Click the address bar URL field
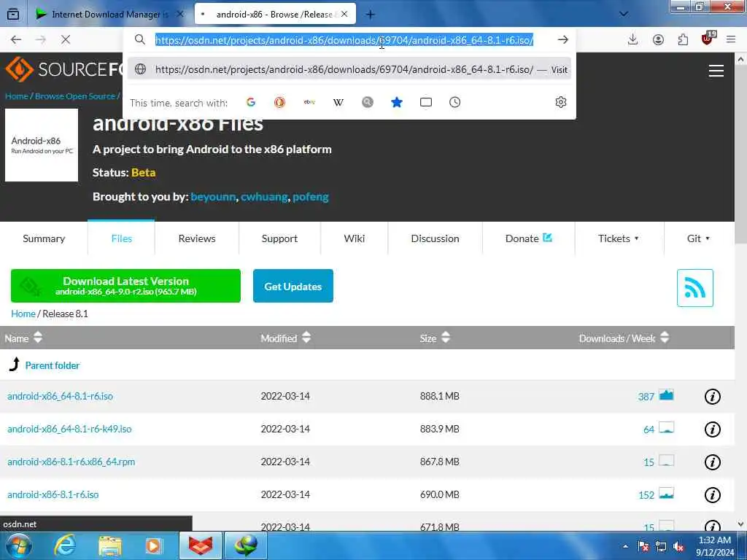 coord(344,40)
